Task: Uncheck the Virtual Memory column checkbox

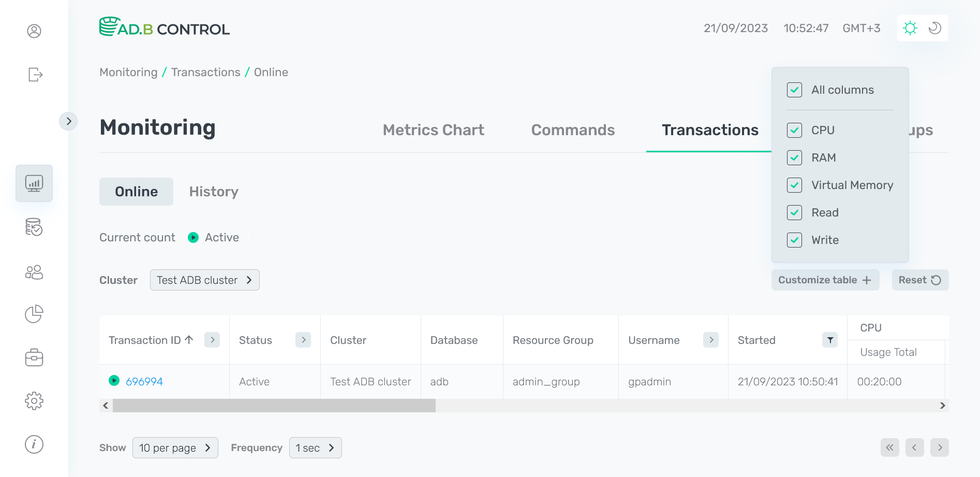Action: (x=794, y=185)
